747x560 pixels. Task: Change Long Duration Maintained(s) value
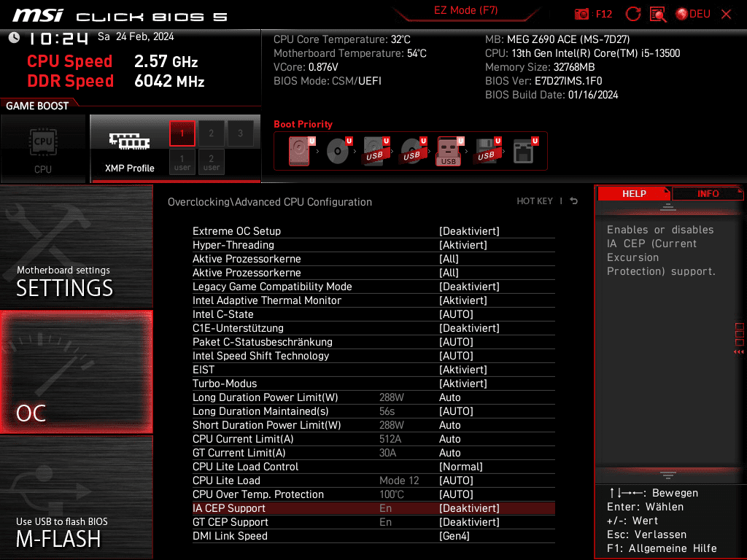[x=456, y=411]
